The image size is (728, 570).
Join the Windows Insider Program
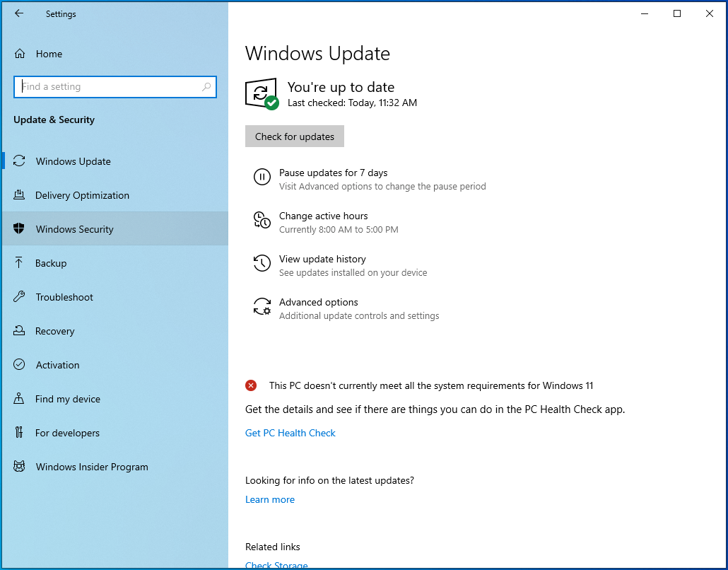[x=91, y=467]
